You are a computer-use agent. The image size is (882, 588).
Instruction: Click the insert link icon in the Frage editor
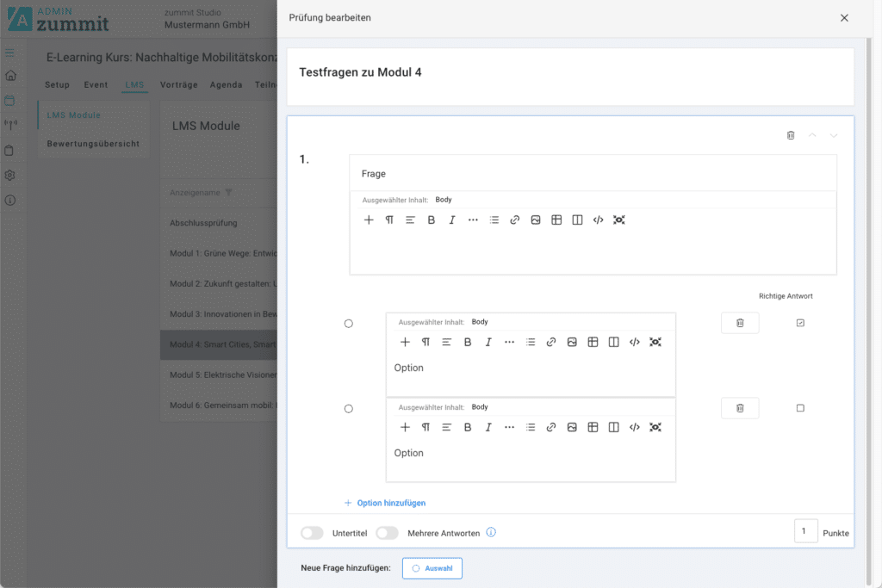[515, 220]
